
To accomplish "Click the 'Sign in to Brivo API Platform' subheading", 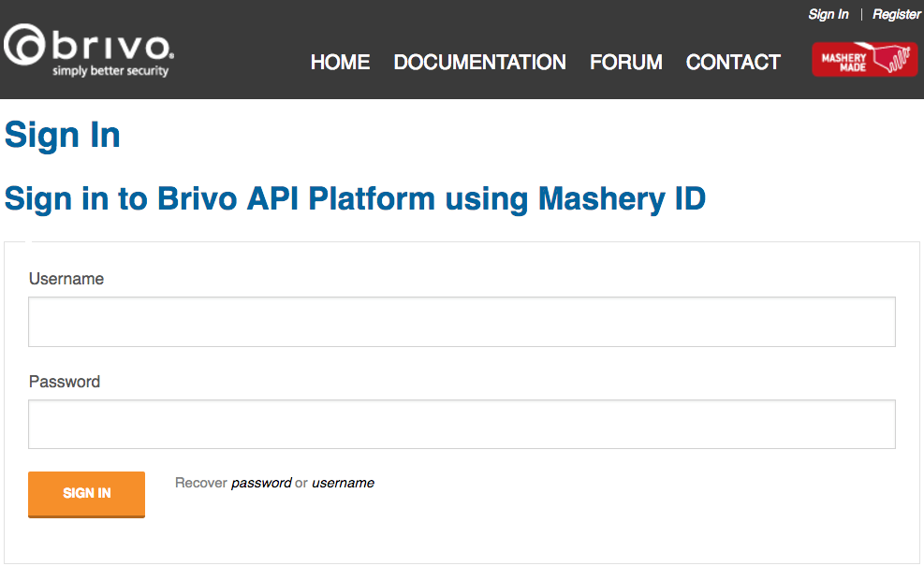I will click(x=355, y=198).
